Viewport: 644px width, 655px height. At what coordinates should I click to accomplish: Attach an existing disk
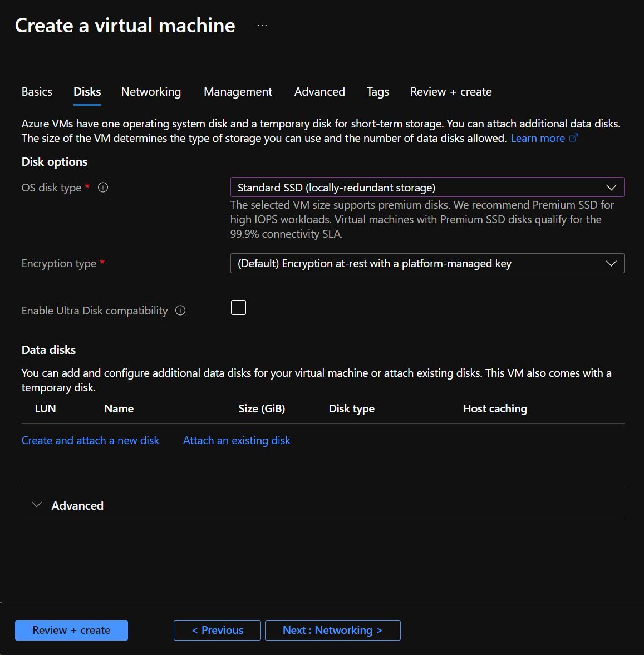click(236, 440)
